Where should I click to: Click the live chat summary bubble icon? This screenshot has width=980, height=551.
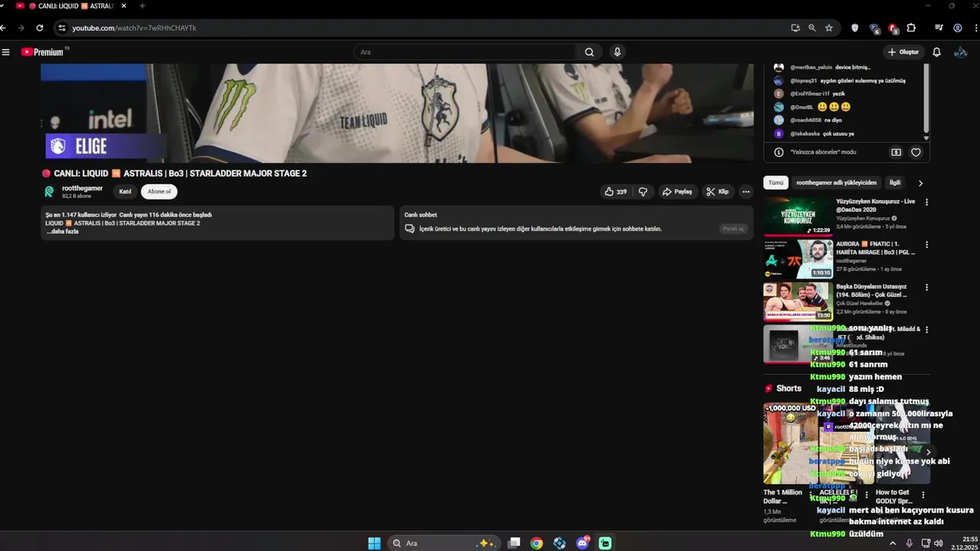click(410, 229)
